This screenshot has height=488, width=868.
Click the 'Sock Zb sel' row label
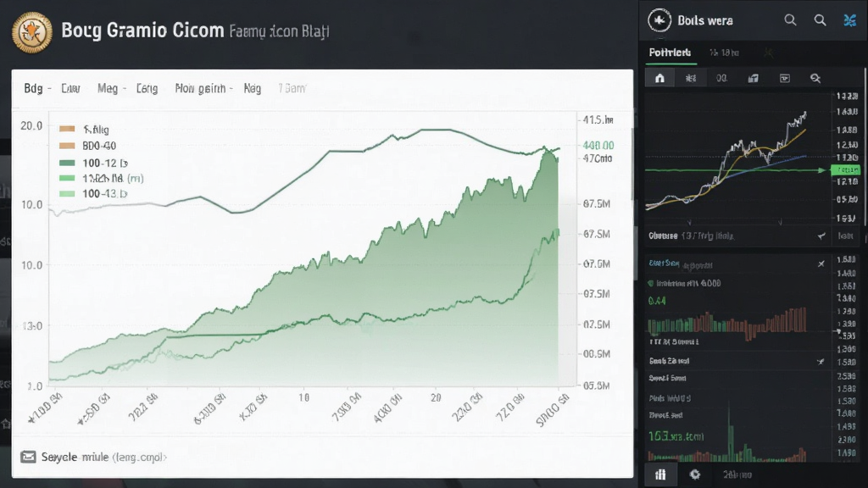(x=670, y=361)
